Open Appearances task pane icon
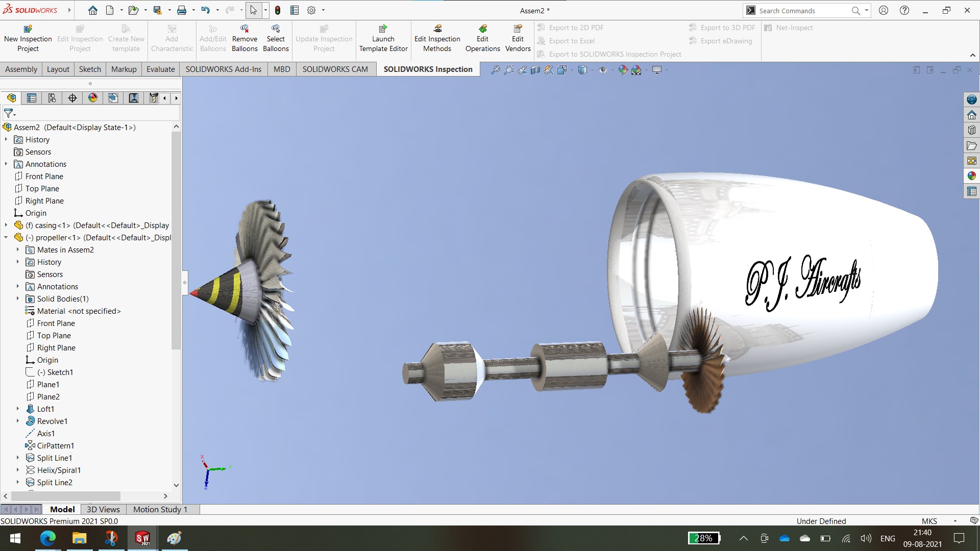The height and width of the screenshot is (551, 980). point(972,176)
